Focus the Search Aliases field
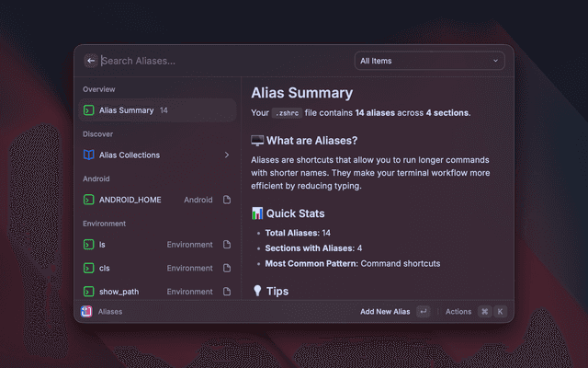Screen dimensions: 588x368 click(x=220, y=61)
